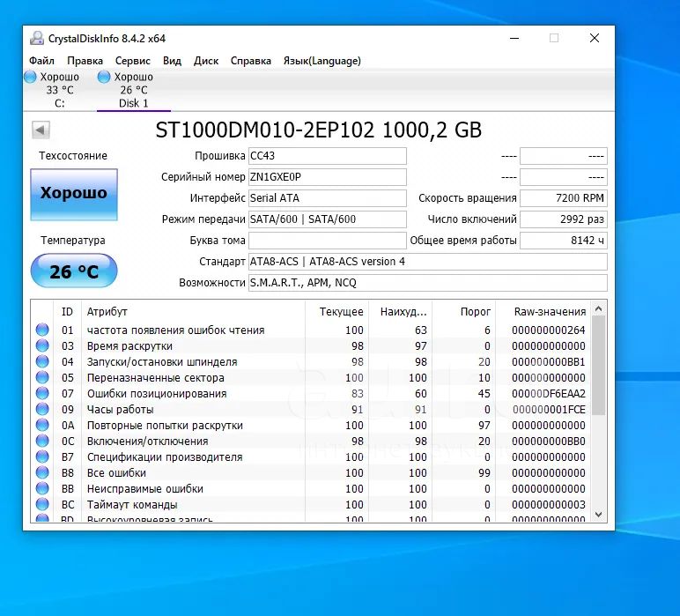The image size is (680, 616).
Task: Click the Порог column header
Action: [463, 311]
